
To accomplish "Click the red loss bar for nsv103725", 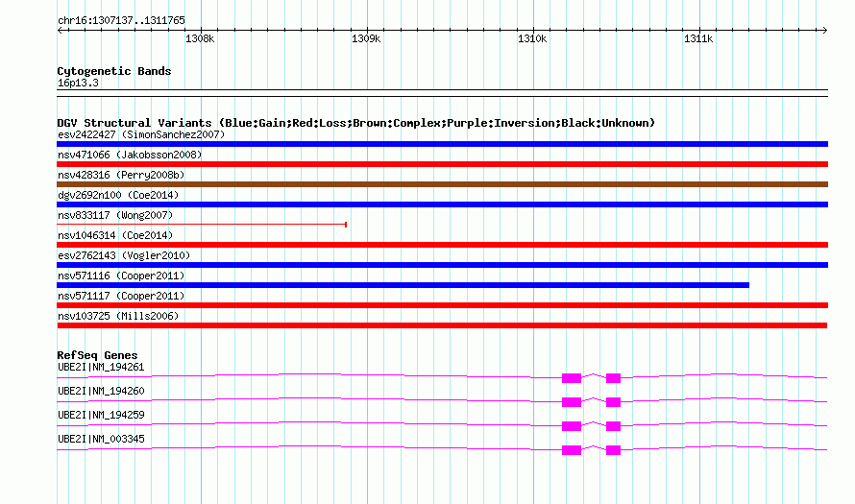I will [442, 325].
